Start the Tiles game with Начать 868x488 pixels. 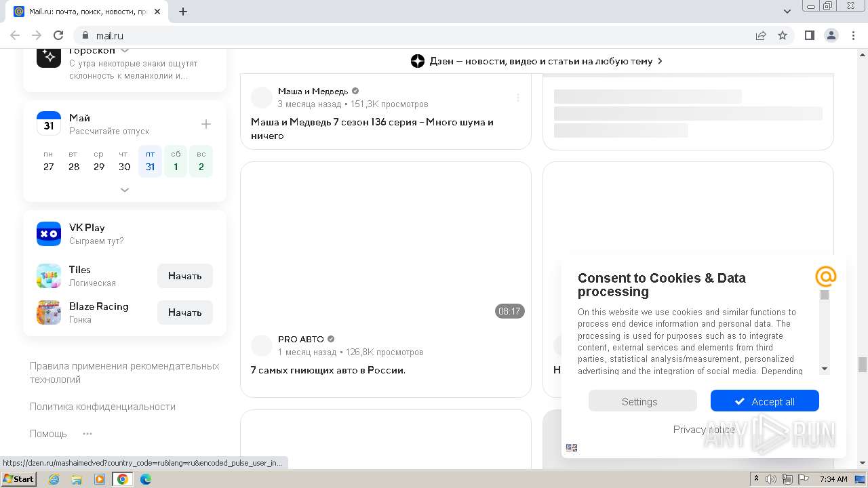pos(185,276)
